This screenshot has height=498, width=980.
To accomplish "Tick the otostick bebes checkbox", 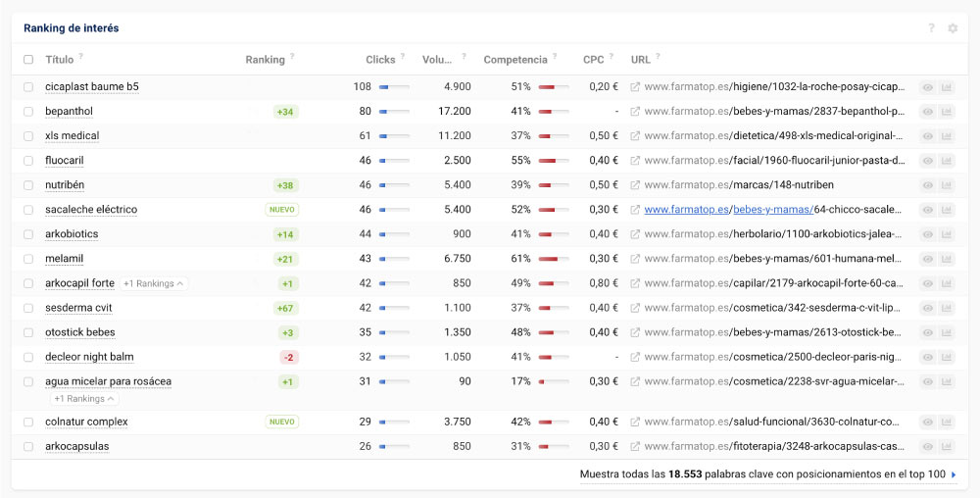I will coord(28,332).
